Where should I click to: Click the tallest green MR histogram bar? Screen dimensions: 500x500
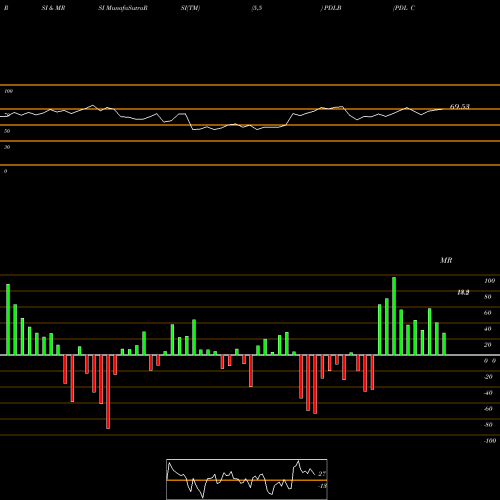point(394,316)
